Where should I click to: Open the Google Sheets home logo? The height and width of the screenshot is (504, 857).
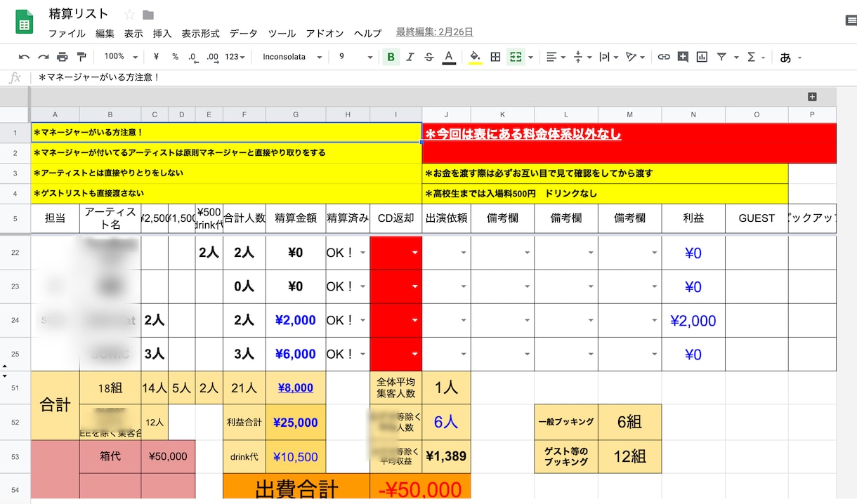pyautogui.click(x=25, y=22)
